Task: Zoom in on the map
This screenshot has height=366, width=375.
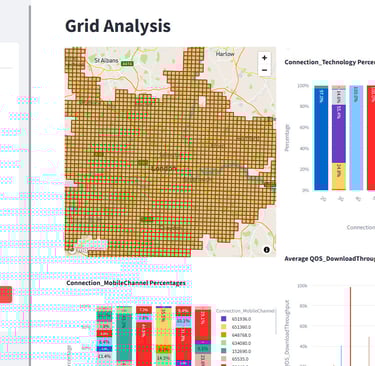Action: point(264,58)
